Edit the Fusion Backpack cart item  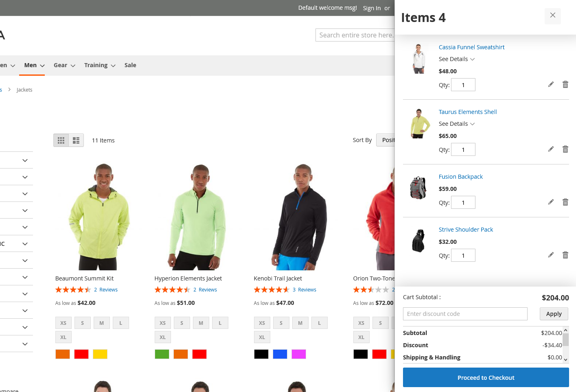[551, 202]
